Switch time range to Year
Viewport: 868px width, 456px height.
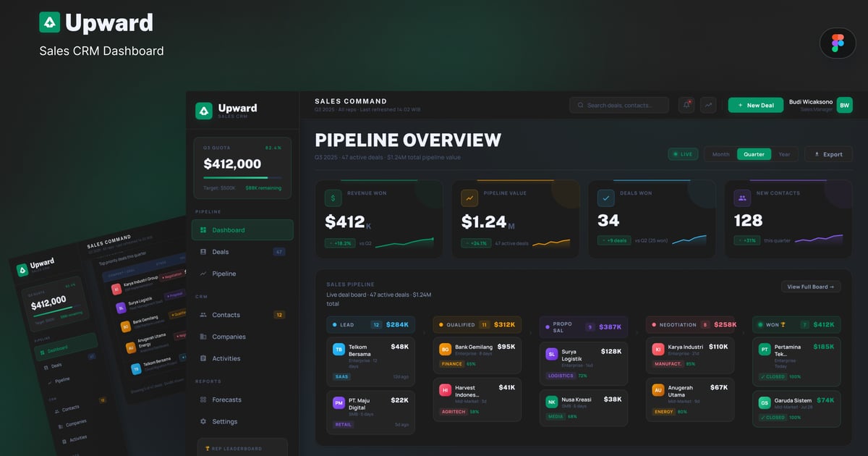pos(784,154)
